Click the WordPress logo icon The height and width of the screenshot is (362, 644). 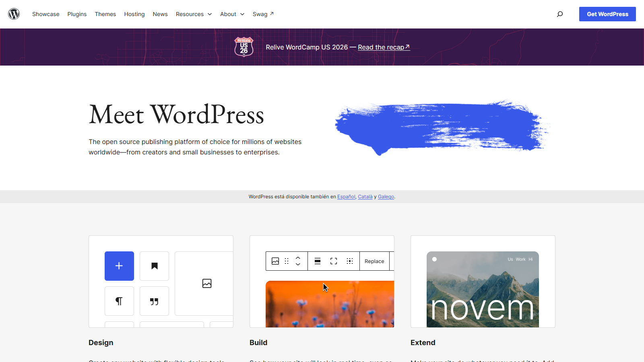pos(14,14)
